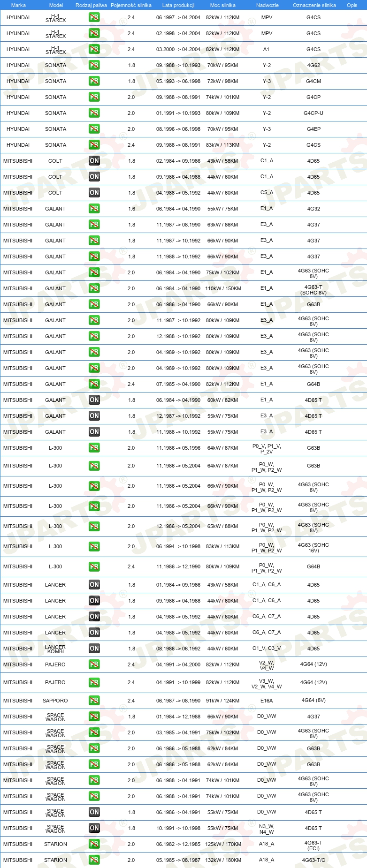Image resolution: width=367 pixels, height=868 pixels.
Task: Click petrol icon in Sapporo row
Action: coord(94,701)
